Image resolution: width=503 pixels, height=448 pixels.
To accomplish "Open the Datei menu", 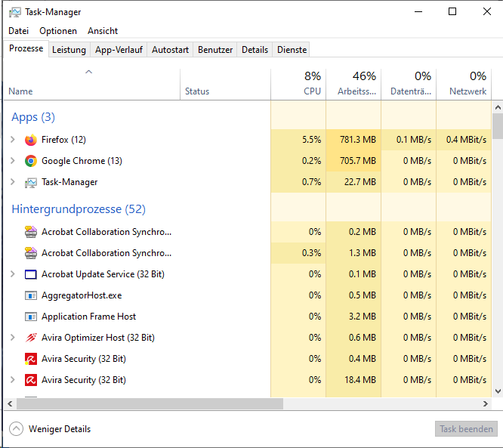I will tap(19, 31).
